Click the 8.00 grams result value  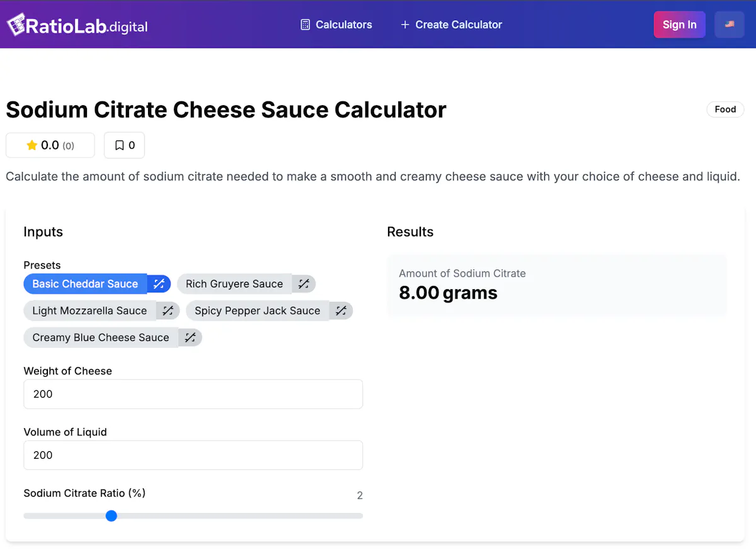448,293
